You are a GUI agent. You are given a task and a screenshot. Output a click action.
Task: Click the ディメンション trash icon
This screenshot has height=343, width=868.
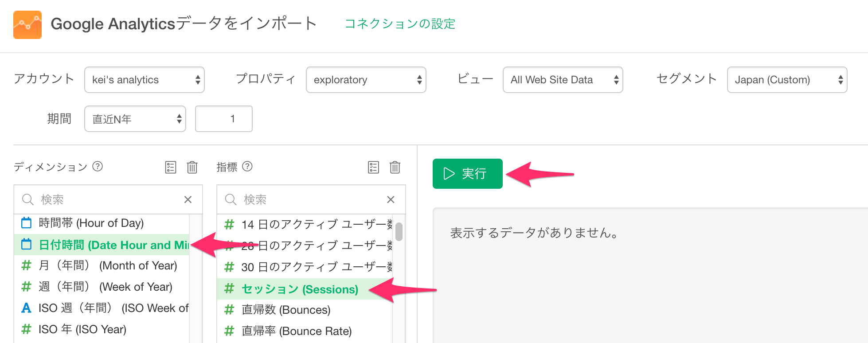[x=192, y=167]
